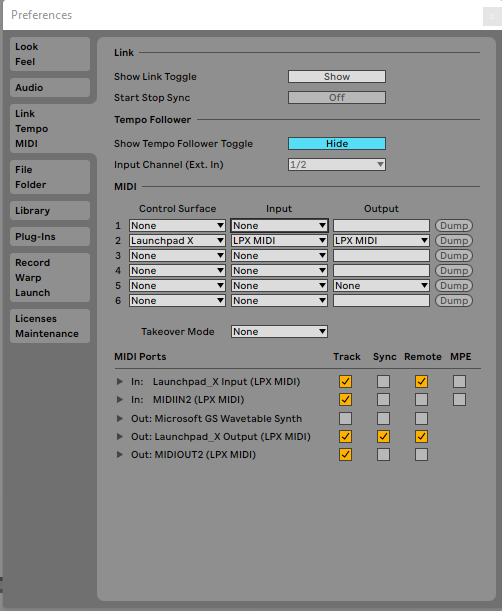This screenshot has height=611, width=502.
Task: Click the Dump button in row 6
Action: click(454, 300)
